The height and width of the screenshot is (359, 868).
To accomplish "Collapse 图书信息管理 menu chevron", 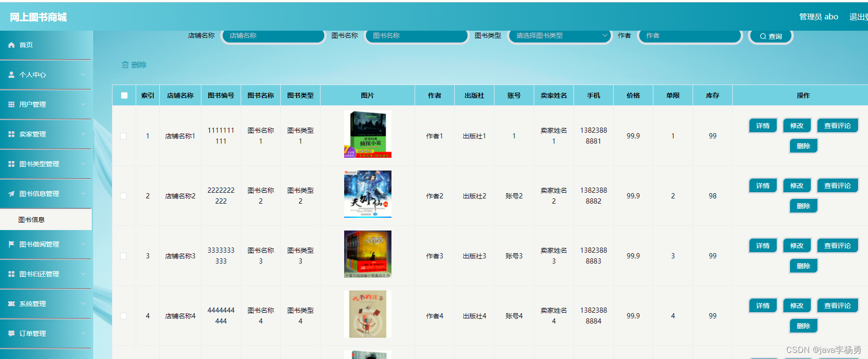I will [x=83, y=194].
